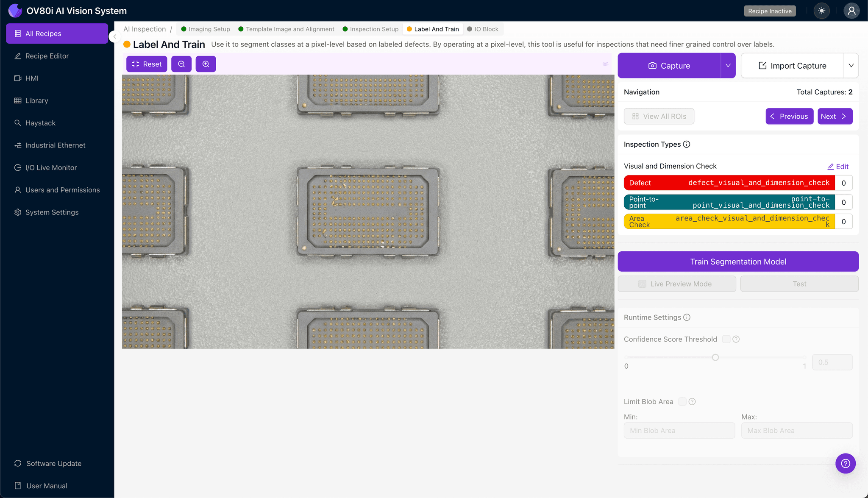Image resolution: width=868 pixels, height=498 pixels.
Task: Edit the Visual and Dimension Check classes
Action: (838, 166)
